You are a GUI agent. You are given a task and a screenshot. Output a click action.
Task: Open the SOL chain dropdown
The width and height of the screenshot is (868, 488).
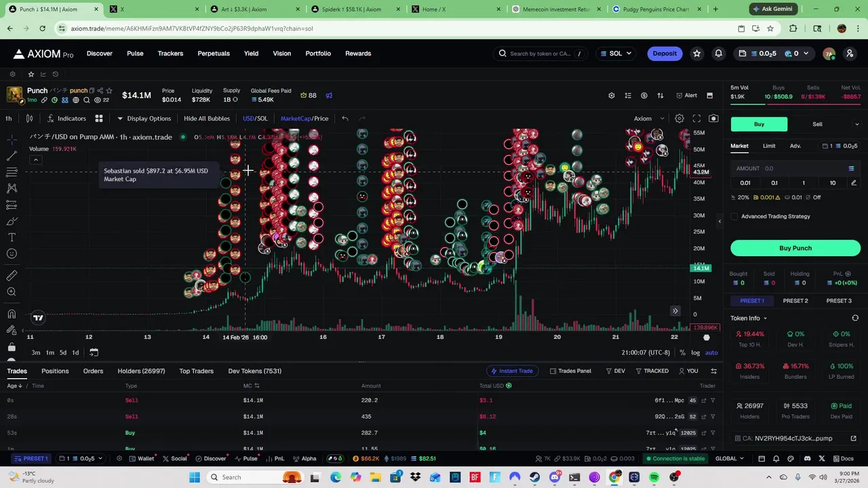click(x=616, y=54)
